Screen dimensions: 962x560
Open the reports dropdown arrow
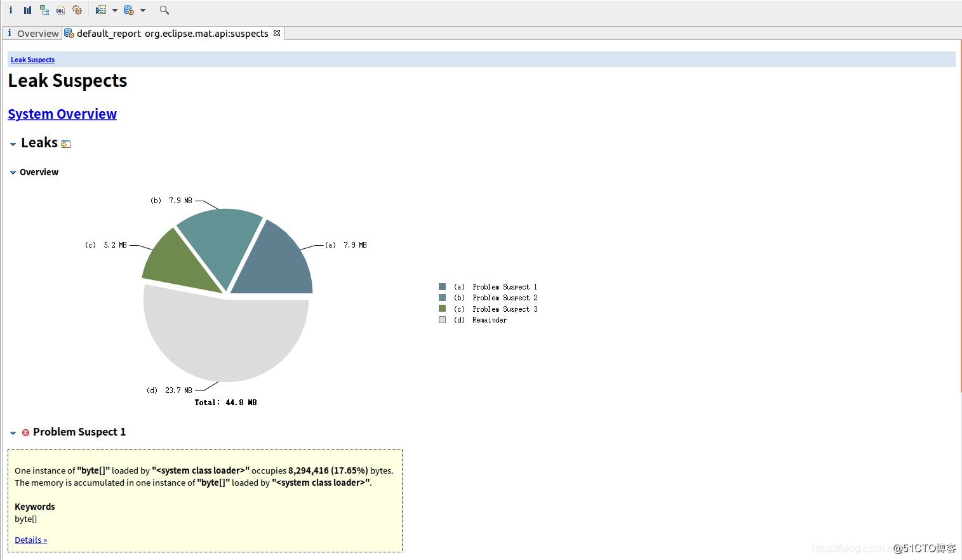tap(115, 10)
